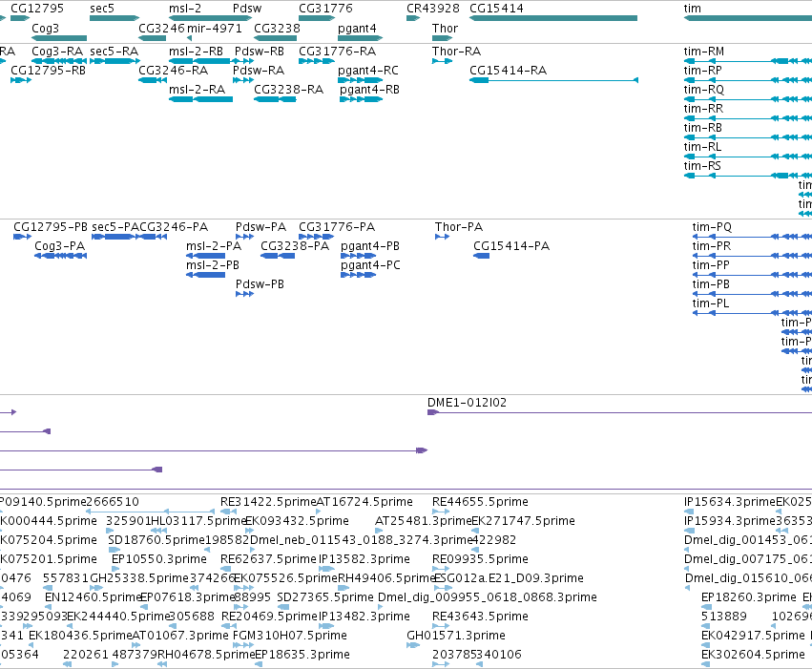Click the Thor gene feature
Viewport: 812px width, 669px height.
tap(442, 38)
